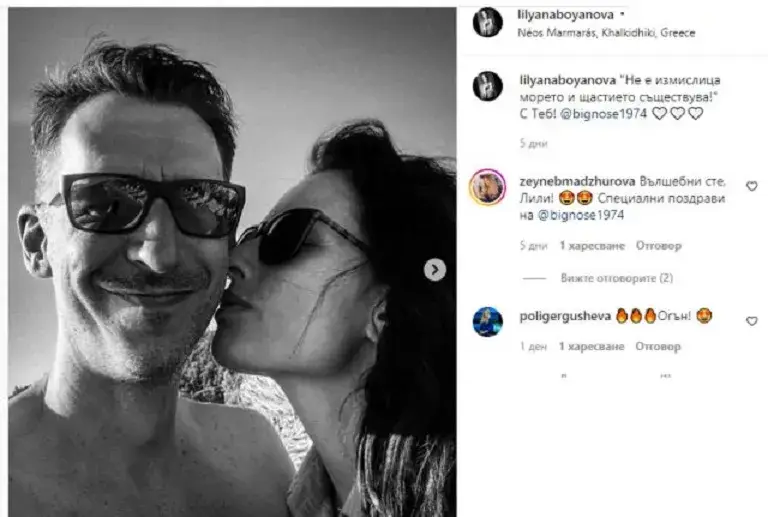This screenshot has width=768, height=517.
Task: Like the zeynebmadzhurova comment with the heart
Action: 751,186
